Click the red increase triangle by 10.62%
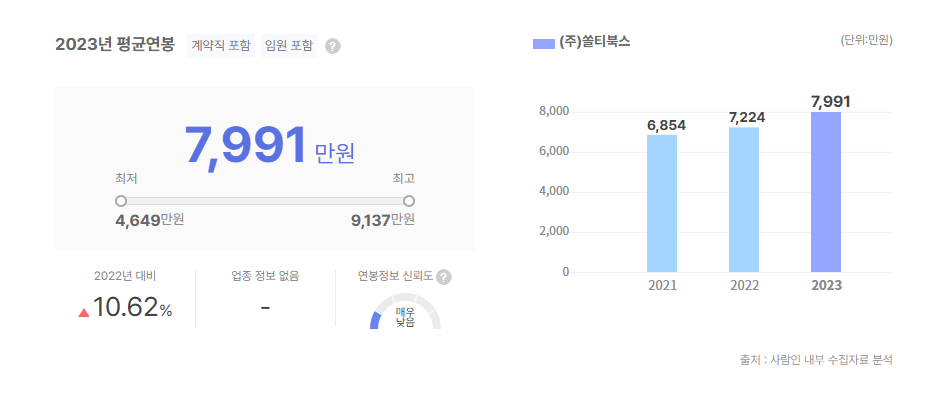Screen dimensions: 950x413 pyautogui.click(x=84, y=313)
